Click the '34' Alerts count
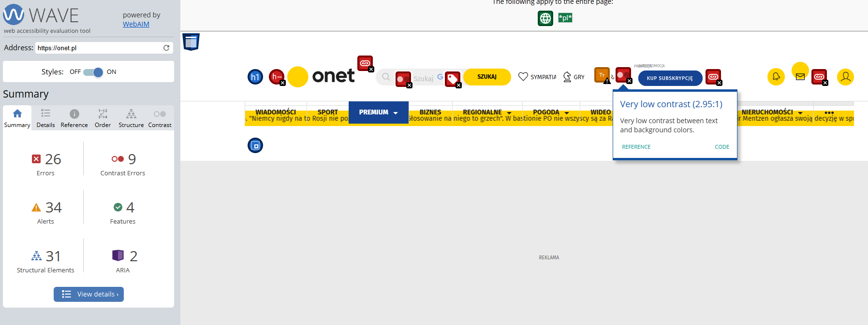 pyautogui.click(x=54, y=207)
